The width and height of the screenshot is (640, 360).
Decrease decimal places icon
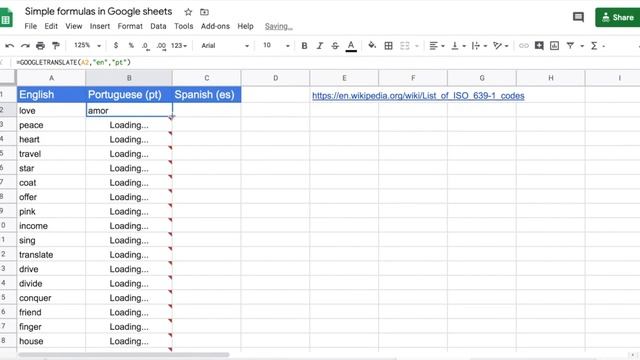pyautogui.click(x=146, y=46)
